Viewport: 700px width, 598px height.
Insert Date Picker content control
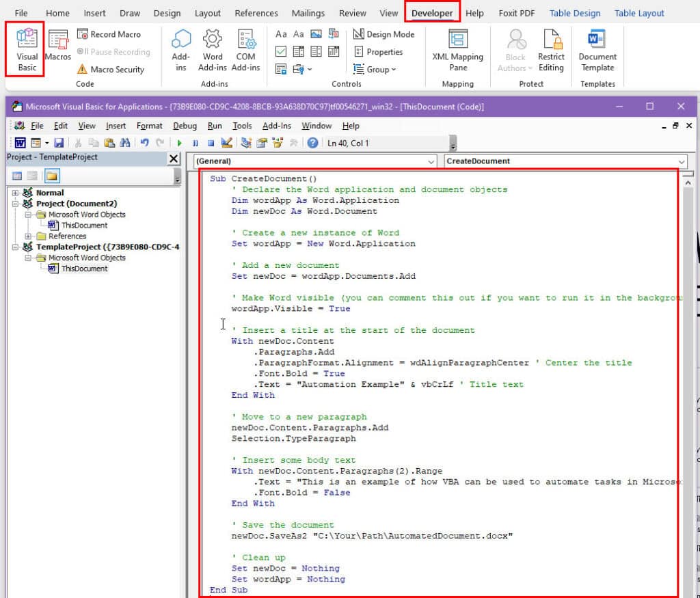point(334,51)
